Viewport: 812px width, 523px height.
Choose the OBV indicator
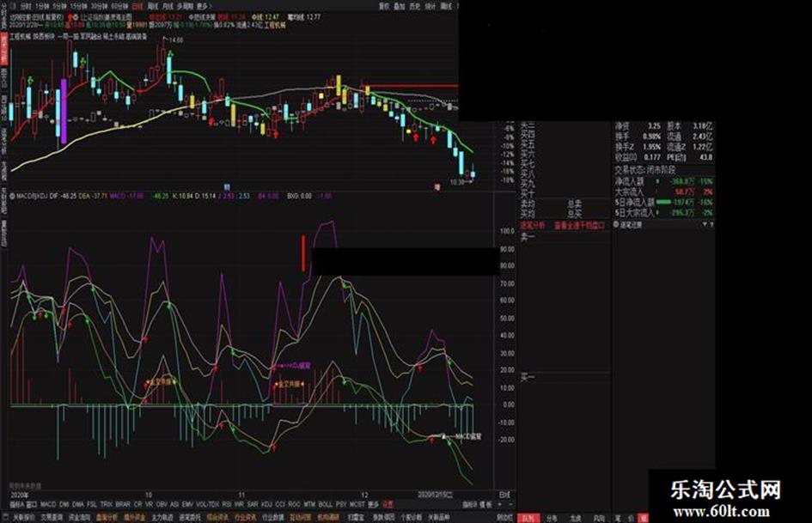(162, 504)
